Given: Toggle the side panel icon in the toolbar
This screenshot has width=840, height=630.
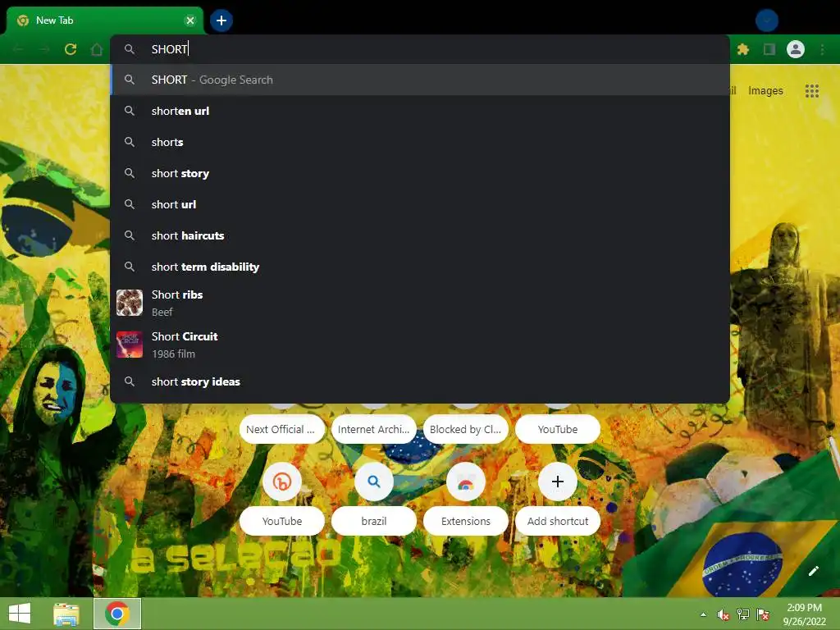Looking at the screenshot, I should click(769, 49).
